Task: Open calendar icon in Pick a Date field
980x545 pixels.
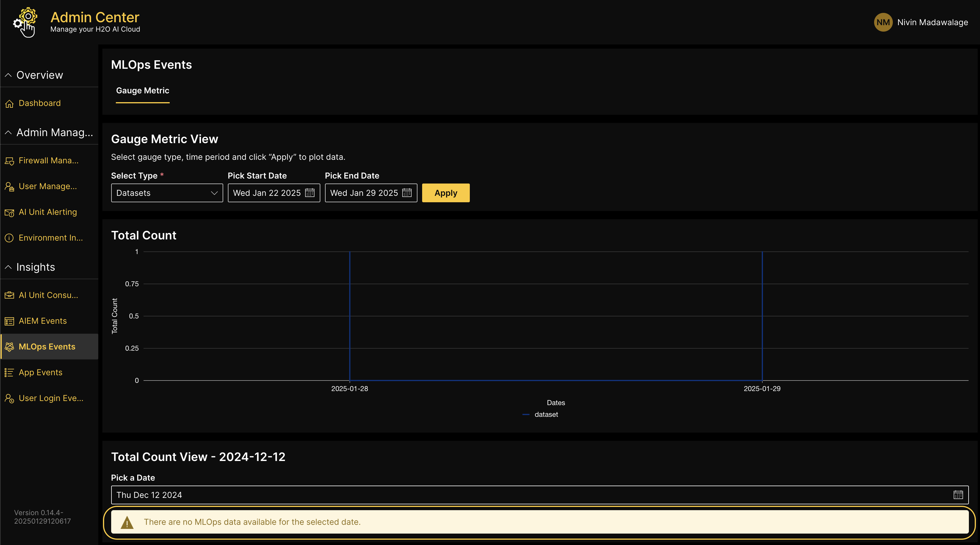Action: 958,495
